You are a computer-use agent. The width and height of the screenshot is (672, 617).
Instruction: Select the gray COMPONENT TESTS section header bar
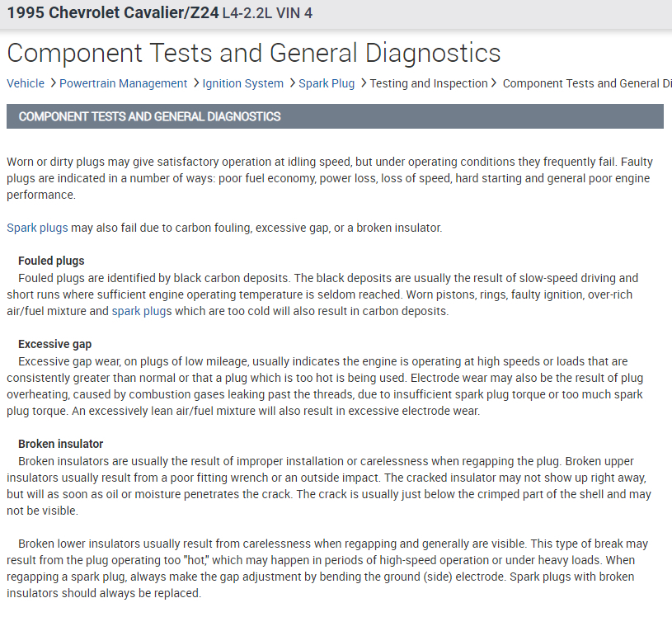click(335, 116)
